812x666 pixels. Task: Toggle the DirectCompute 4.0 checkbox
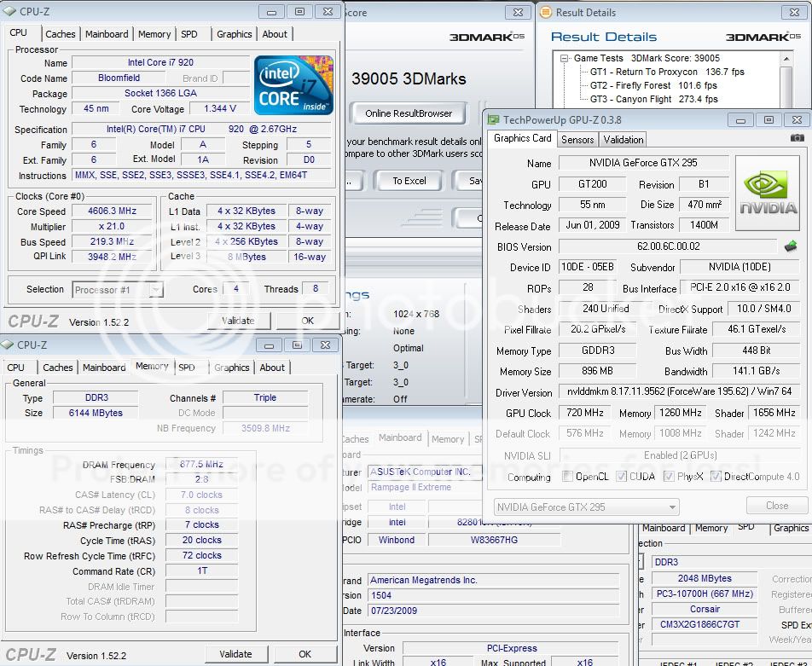point(716,476)
